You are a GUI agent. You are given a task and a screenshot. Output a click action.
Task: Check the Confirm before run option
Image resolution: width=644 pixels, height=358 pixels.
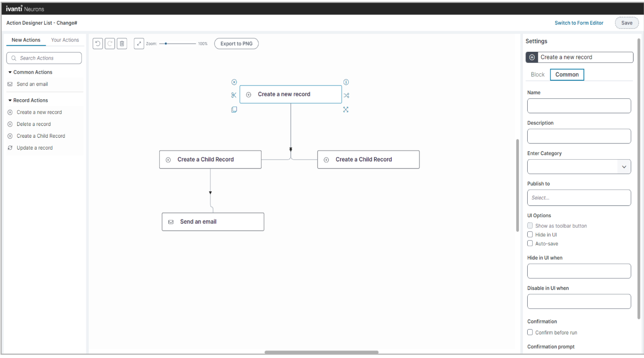pyautogui.click(x=530, y=333)
